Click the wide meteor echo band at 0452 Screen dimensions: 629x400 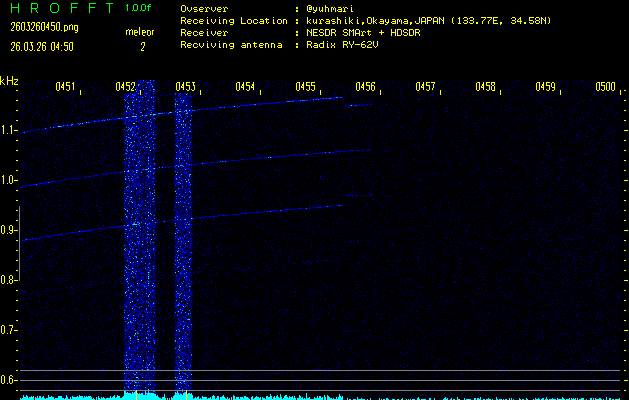(140, 240)
